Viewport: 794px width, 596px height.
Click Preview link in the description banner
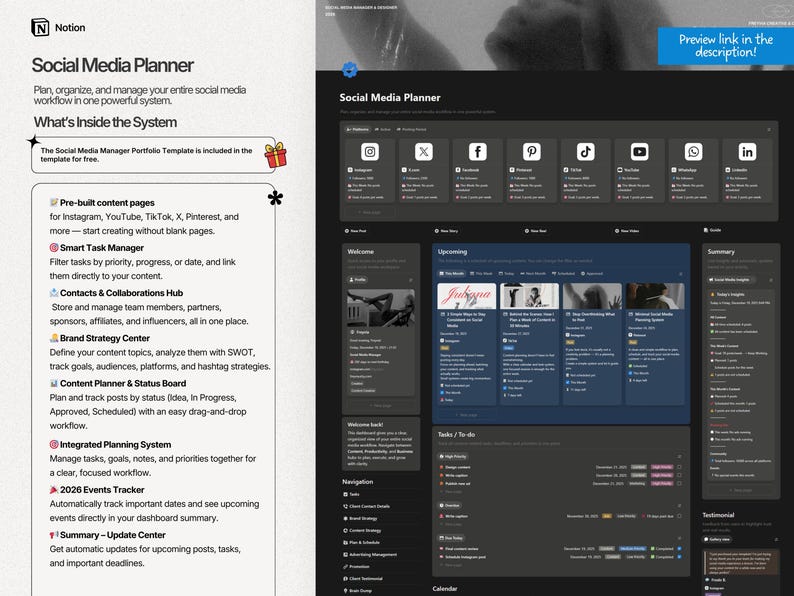(726, 46)
